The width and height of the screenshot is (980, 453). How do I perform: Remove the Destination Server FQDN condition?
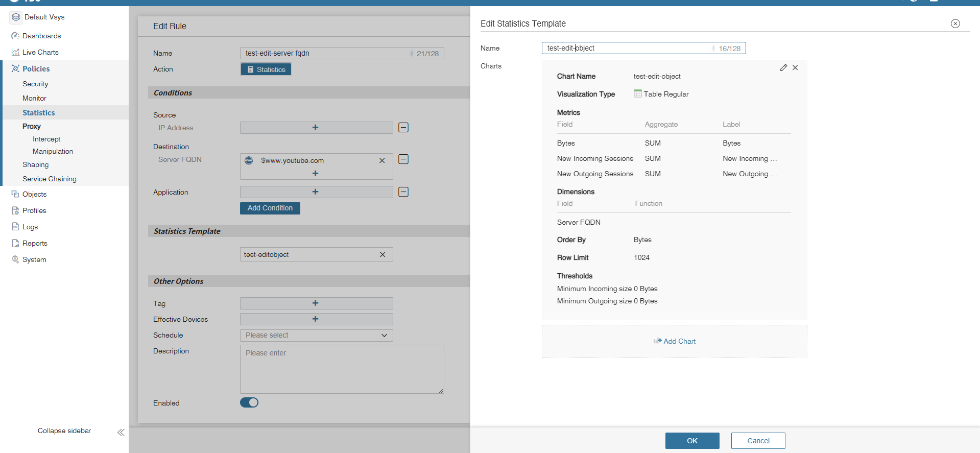(403, 159)
